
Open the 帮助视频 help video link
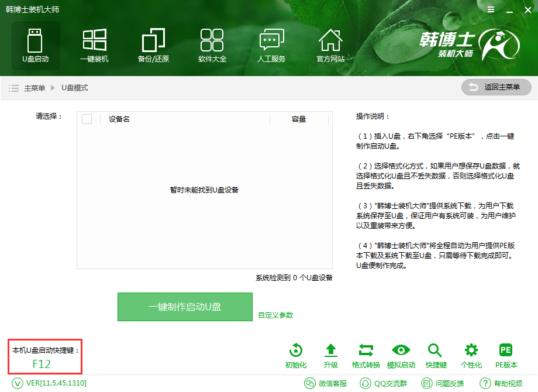(x=501, y=383)
